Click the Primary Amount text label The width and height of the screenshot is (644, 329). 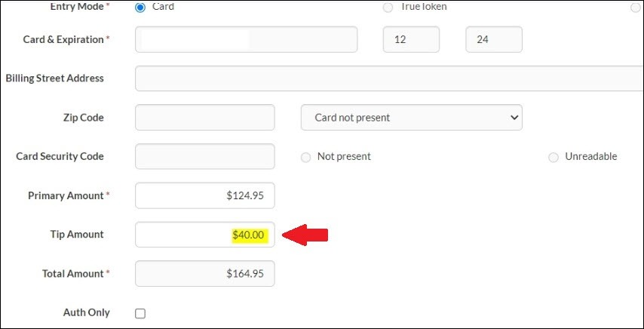pos(67,195)
